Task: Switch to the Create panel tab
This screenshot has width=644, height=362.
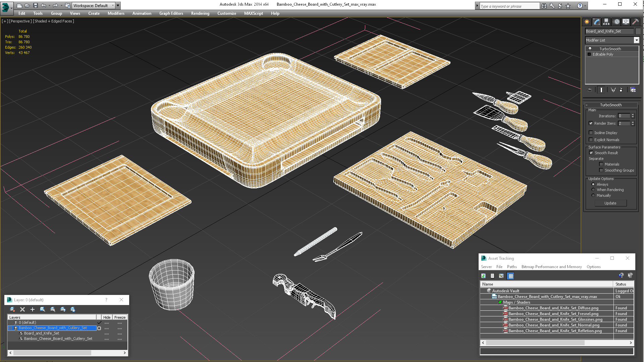Action: coord(587,22)
